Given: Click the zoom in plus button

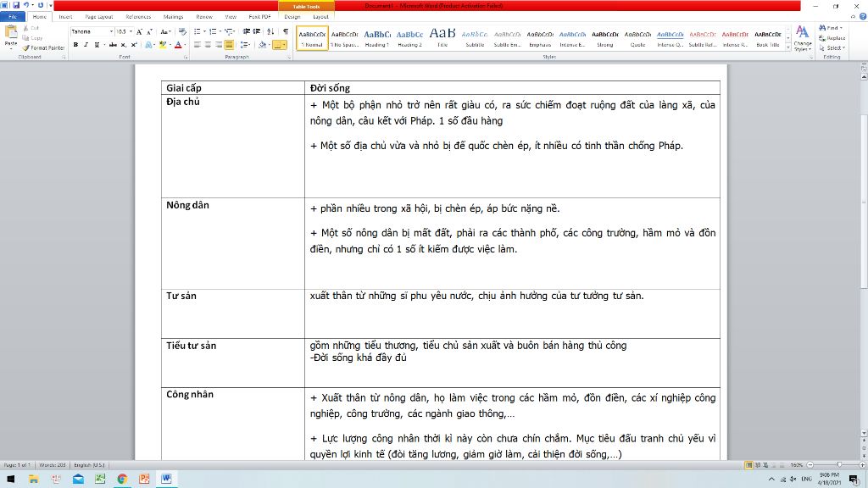Looking at the screenshot, I should tap(862, 465).
